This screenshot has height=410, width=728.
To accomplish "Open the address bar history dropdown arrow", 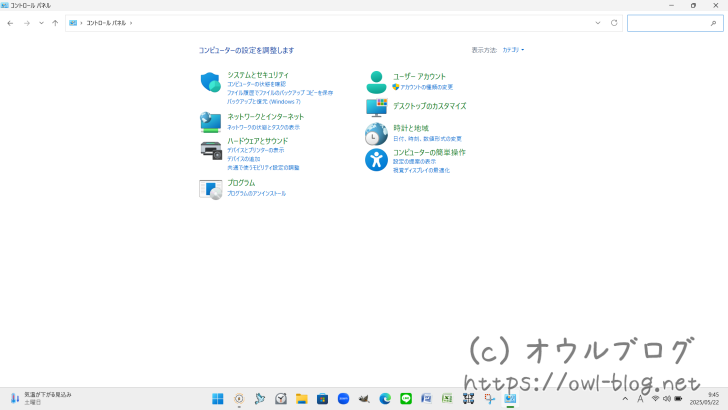I will tap(598, 23).
